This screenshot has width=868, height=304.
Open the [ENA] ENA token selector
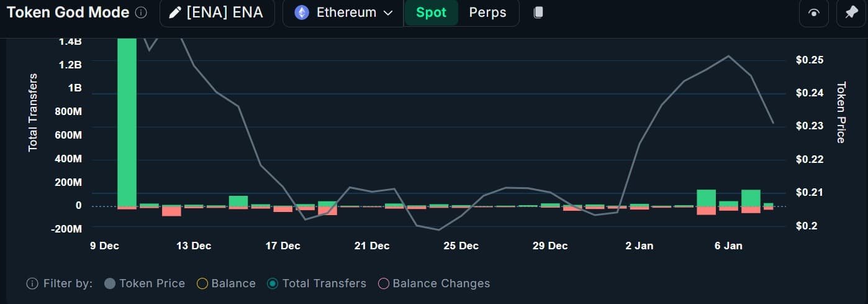click(217, 12)
